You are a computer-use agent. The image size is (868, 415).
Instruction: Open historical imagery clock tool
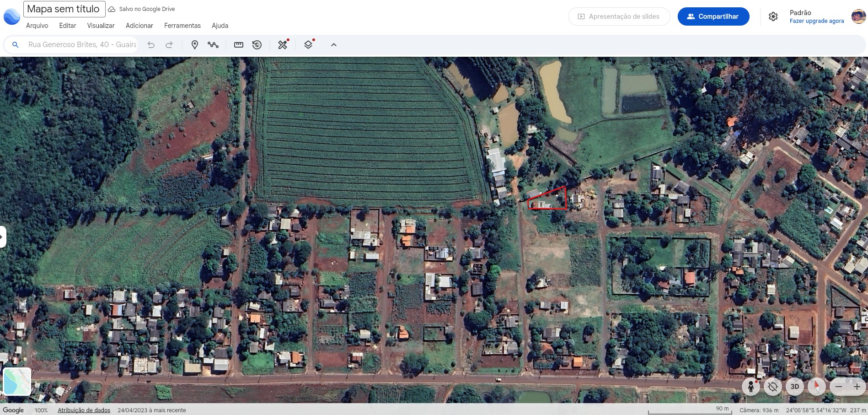click(x=257, y=45)
